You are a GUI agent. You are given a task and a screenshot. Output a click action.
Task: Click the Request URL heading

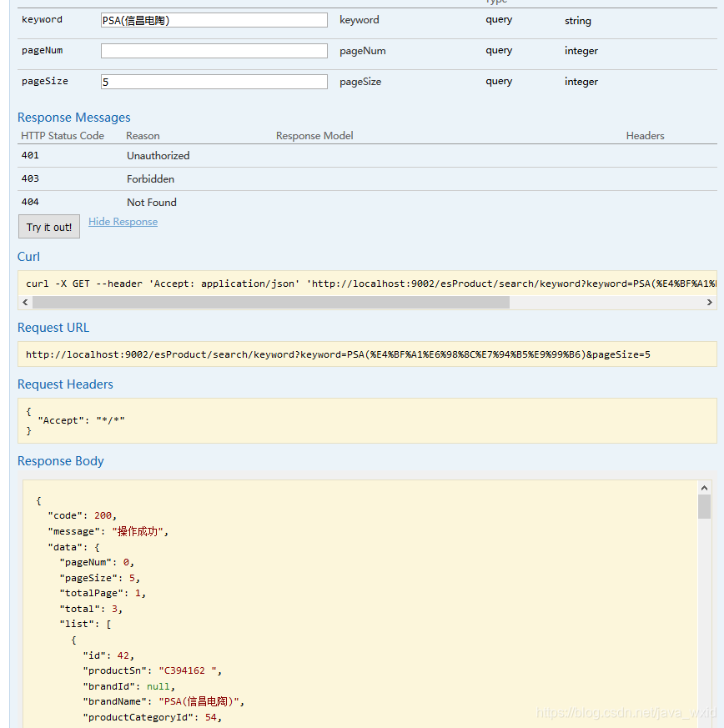coord(53,328)
